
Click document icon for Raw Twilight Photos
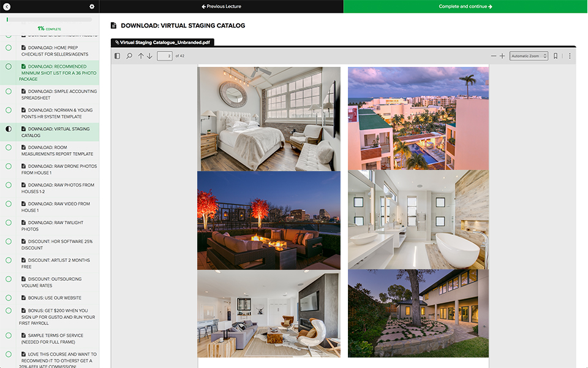24,222
